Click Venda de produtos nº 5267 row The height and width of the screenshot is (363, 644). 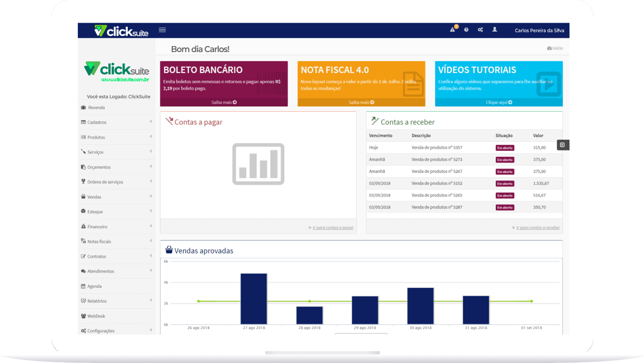click(x=464, y=171)
